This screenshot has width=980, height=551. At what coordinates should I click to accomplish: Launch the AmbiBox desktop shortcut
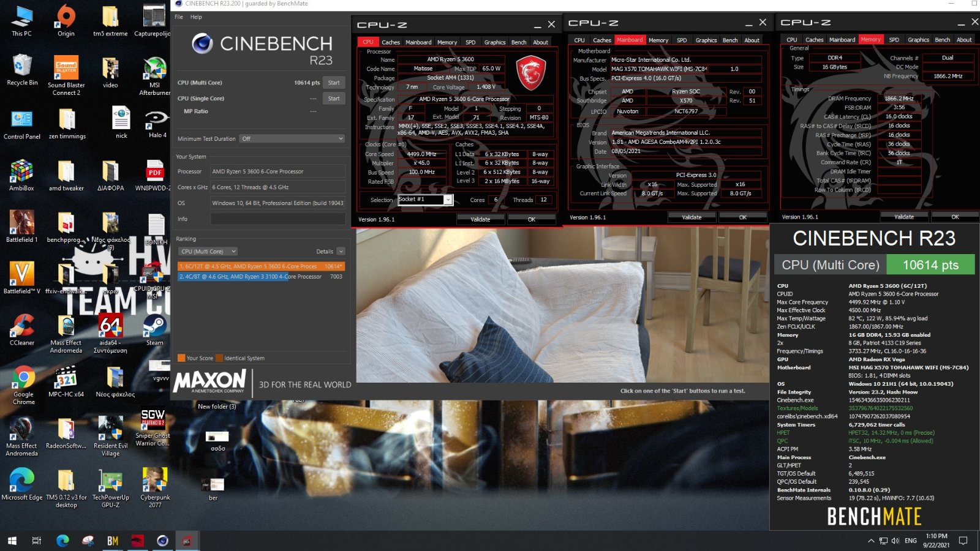21,176
